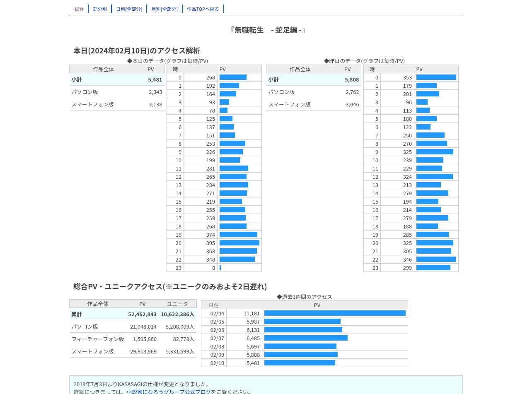532x394 pixels.
Task: Click yesterday's PV value 324 at hour 12
Action: point(407,177)
